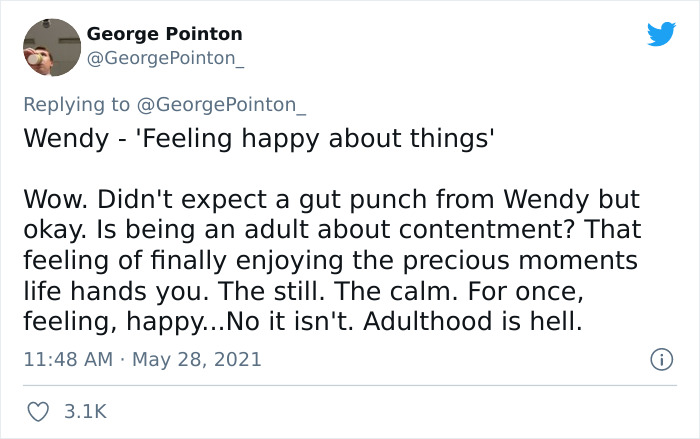Click the 'Wendy - Feeling happy about things' line
Image resolution: width=700 pixels, height=439 pixels.
(259, 138)
